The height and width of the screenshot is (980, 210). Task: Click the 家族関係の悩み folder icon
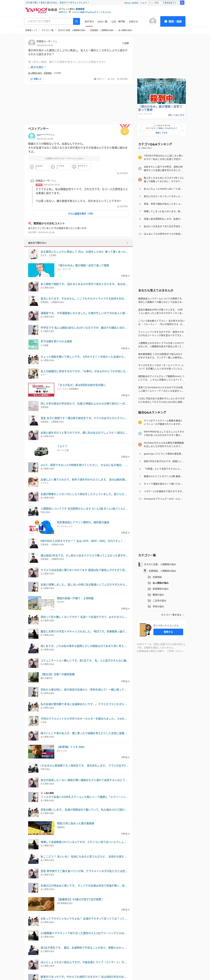149,589
